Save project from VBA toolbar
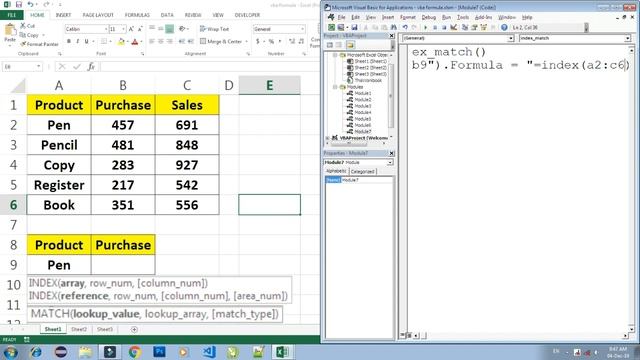 (x=354, y=27)
